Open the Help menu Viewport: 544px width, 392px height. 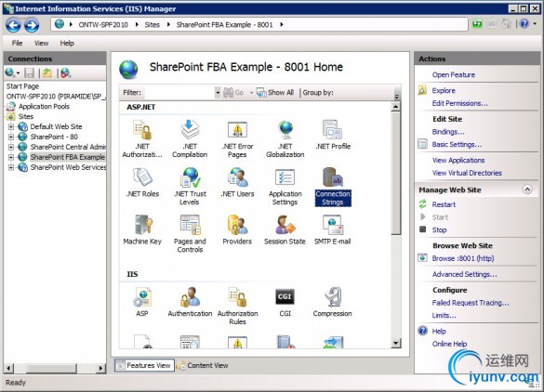(x=67, y=43)
